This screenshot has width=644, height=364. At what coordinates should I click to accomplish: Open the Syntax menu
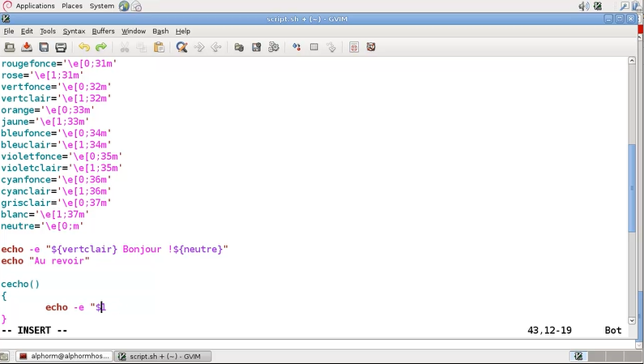click(74, 31)
